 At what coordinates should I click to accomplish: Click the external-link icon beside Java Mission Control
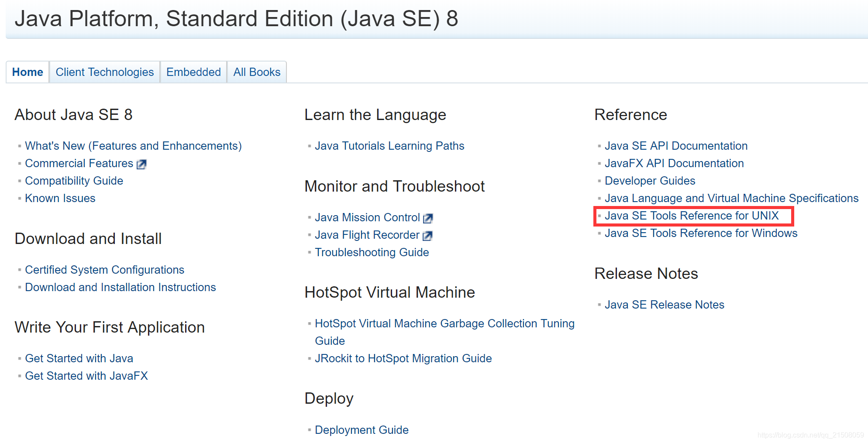[428, 218]
